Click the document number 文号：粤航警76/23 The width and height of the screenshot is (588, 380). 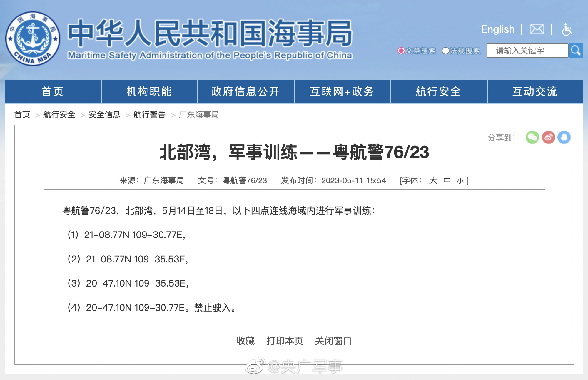(x=232, y=180)
